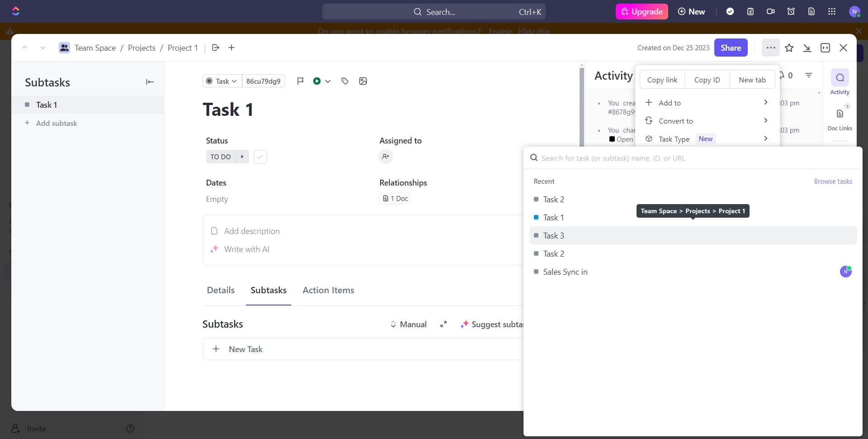Click the Copy link button
The image size is (868, 439).
tap(662, 80)
